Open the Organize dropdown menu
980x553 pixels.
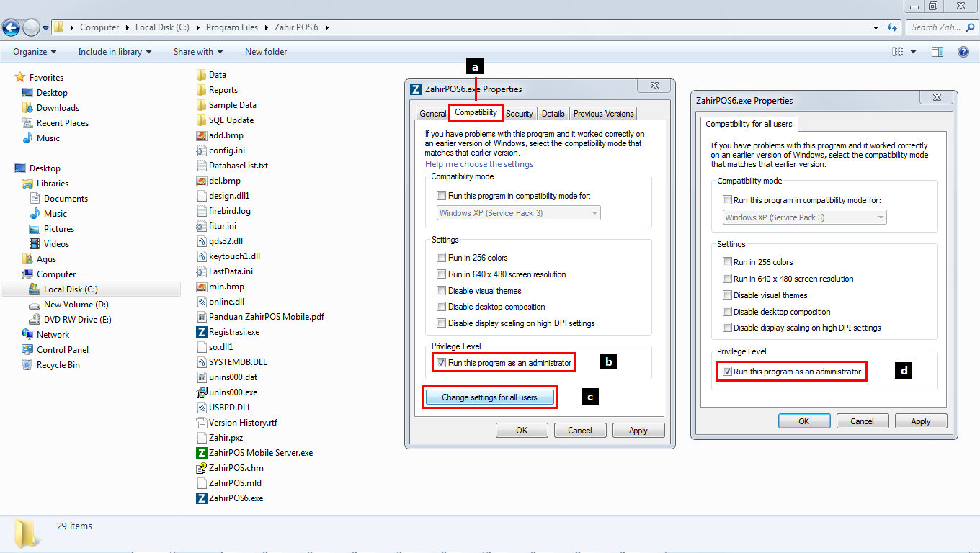coord(35,52)
